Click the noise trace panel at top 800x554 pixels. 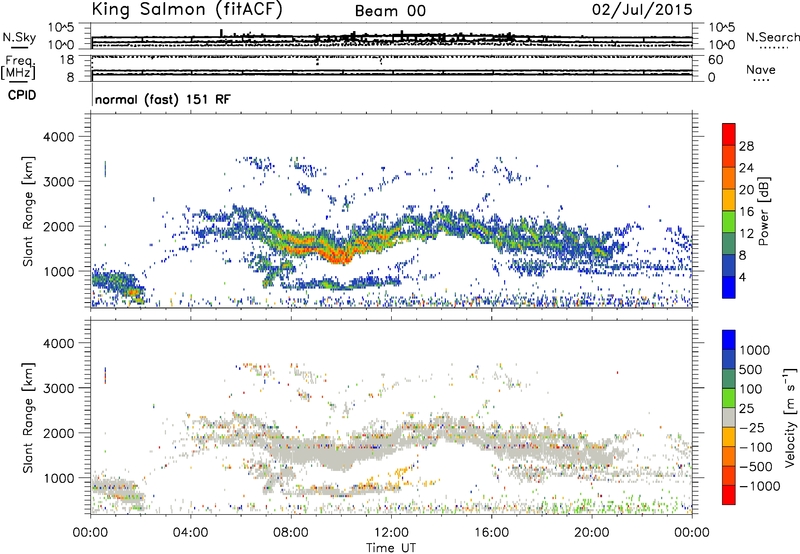(x=391, y=36)
